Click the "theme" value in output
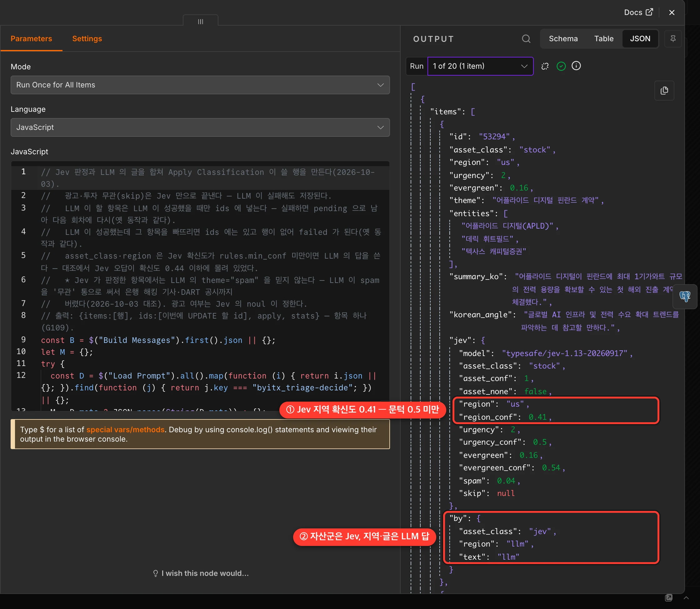Image resolution: width=700 pixels, height=609 pixels. (x=545, y=201)
